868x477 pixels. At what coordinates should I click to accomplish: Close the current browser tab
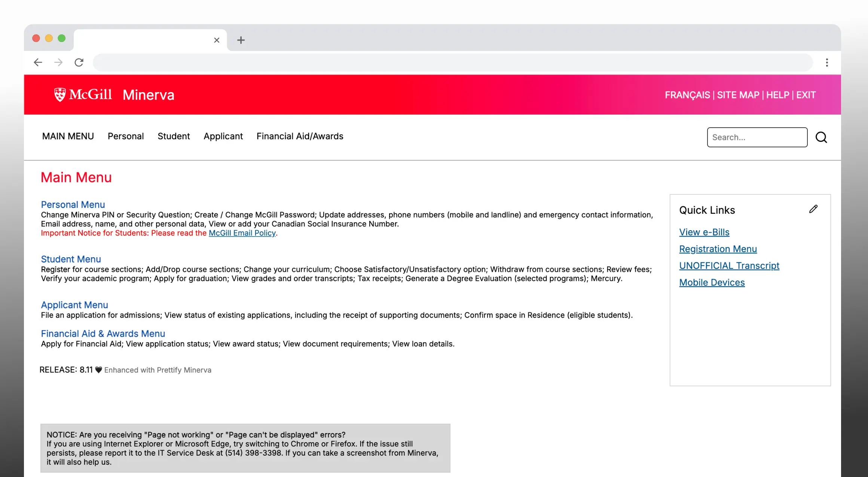coord(217,40)
